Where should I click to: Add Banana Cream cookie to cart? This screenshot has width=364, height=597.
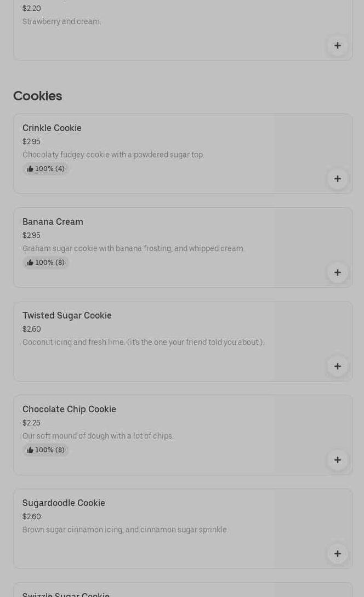(337, 272)
